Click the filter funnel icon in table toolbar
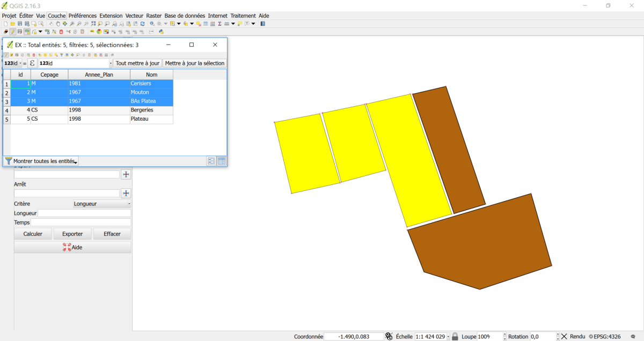 pos(61,55)
